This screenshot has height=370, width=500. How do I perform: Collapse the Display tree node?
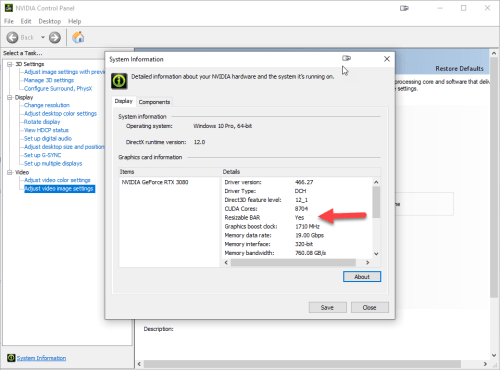[x=10, y=97]
